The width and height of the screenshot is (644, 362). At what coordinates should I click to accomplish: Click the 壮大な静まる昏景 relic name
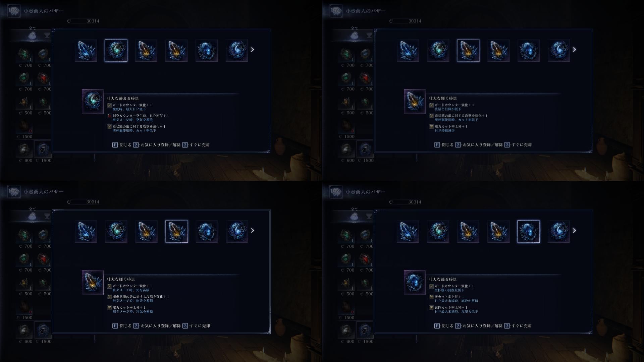click(x=123, y=99)
